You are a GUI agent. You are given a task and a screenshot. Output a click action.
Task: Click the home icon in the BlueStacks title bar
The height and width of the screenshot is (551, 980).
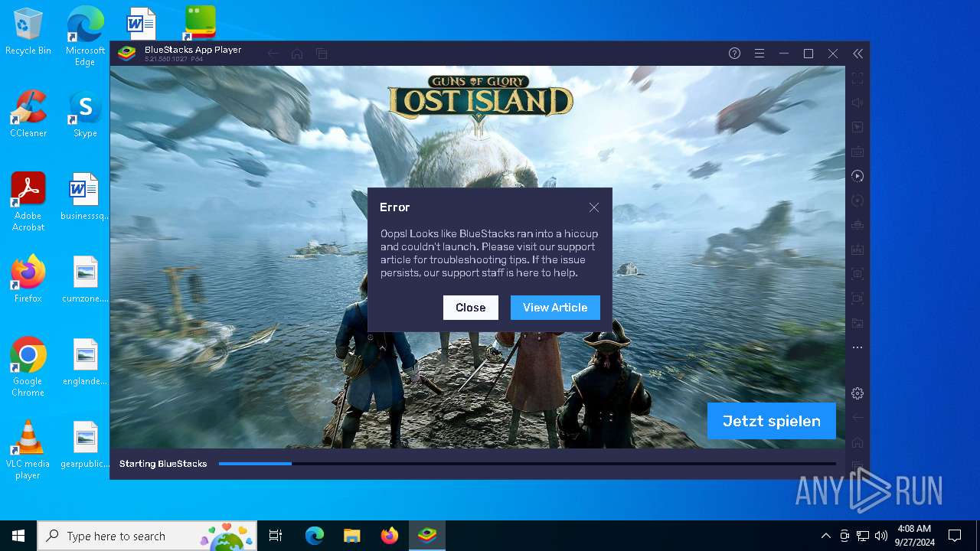[x=297, y=54]
